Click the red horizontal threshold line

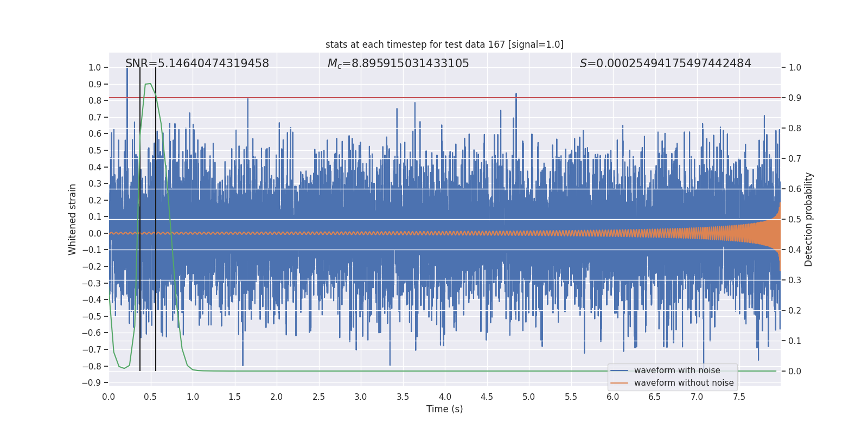tap(444, 98)
